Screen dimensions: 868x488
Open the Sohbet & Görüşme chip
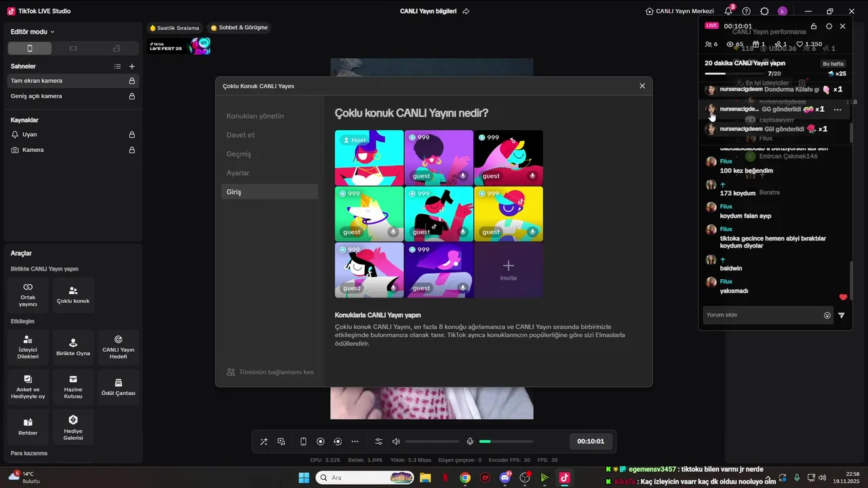click(239, 28)
